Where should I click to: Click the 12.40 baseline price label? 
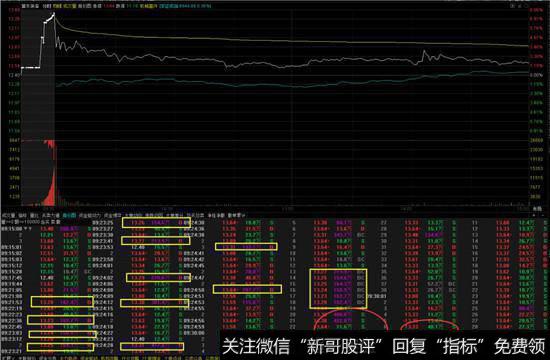pyautogui.click(x=14, y=75)
